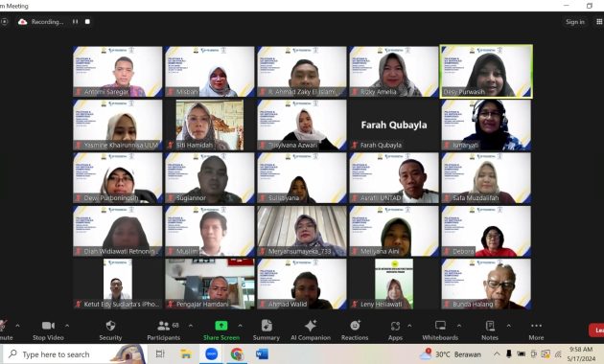Expand the Share Screen options caret
The image size is (604, 364).
240,326
